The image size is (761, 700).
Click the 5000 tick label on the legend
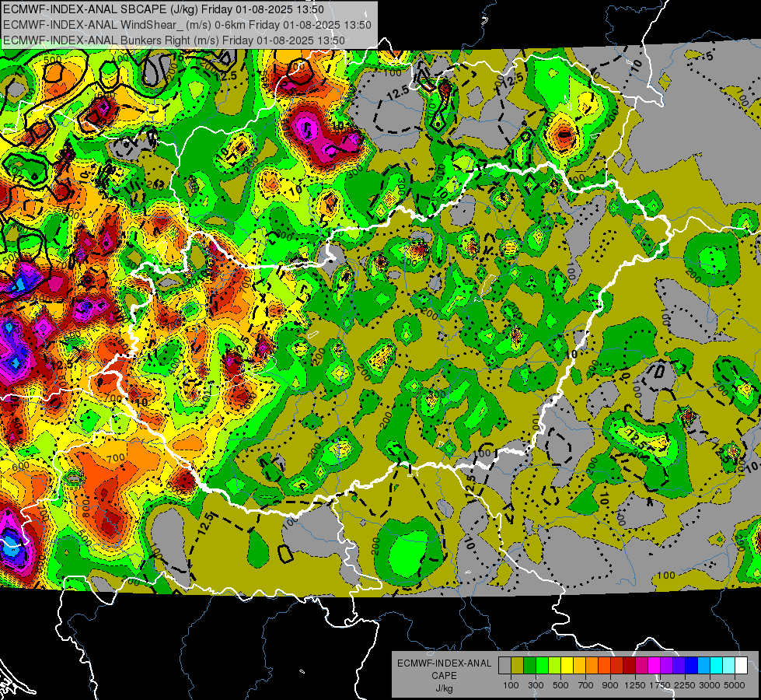735,685
